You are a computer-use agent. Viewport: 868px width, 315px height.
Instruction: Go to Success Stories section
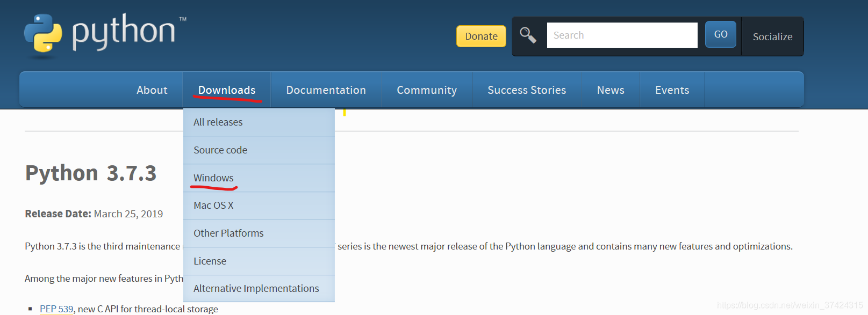527,90
